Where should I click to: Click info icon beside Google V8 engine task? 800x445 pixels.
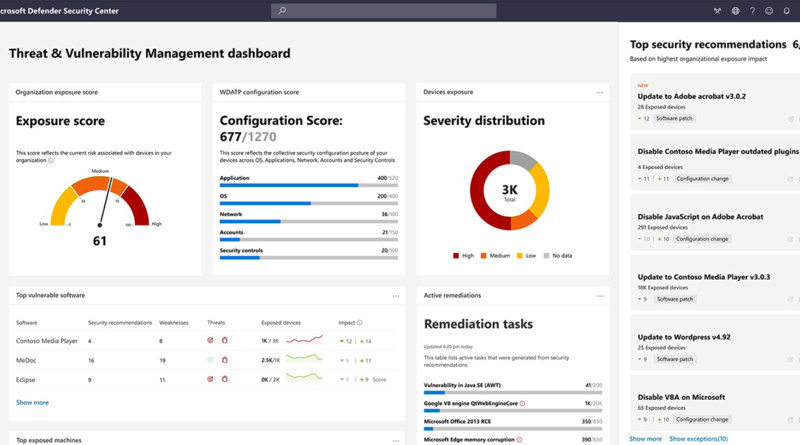(522, 403)
